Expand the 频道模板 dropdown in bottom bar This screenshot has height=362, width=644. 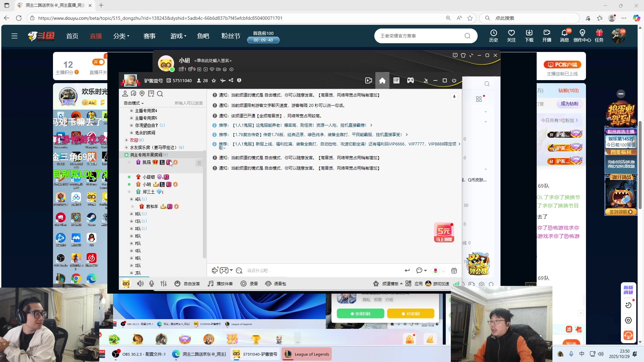point(392,284)
